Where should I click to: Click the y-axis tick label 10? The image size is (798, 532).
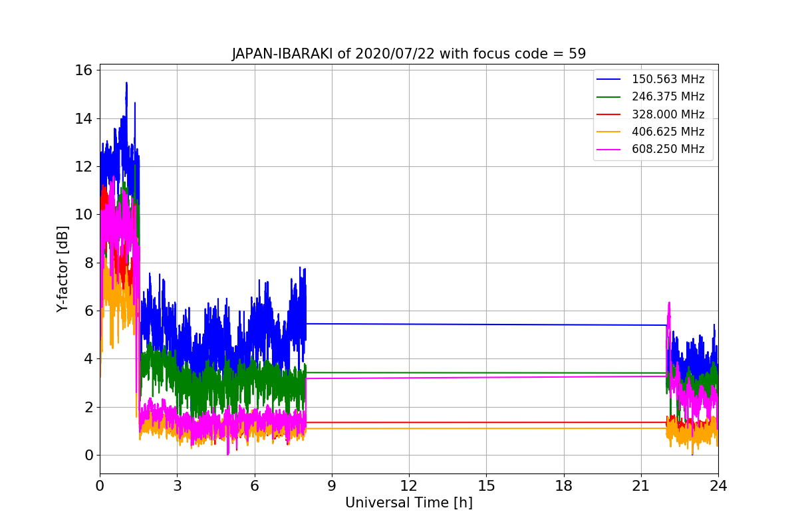click(84, 215)
